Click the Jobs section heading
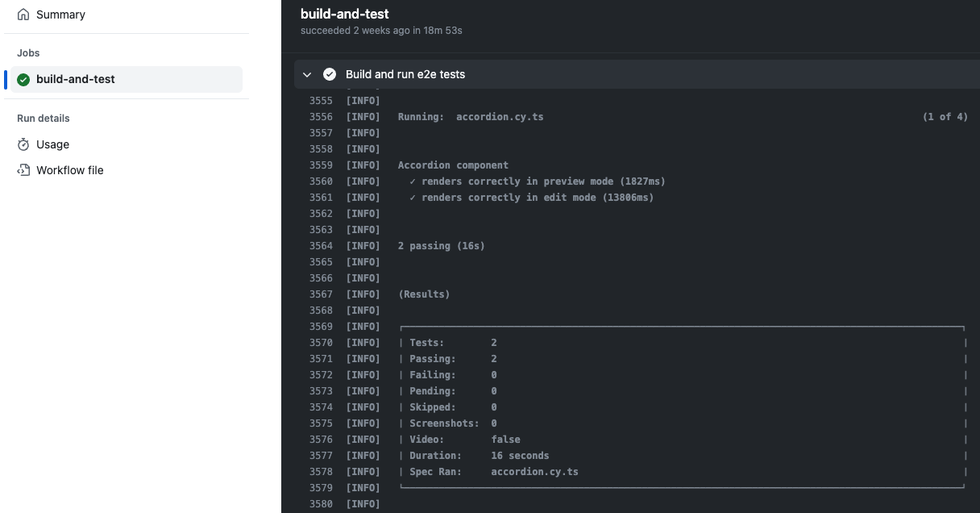Screen dimensions: 980x513 [x=28, y=53]
